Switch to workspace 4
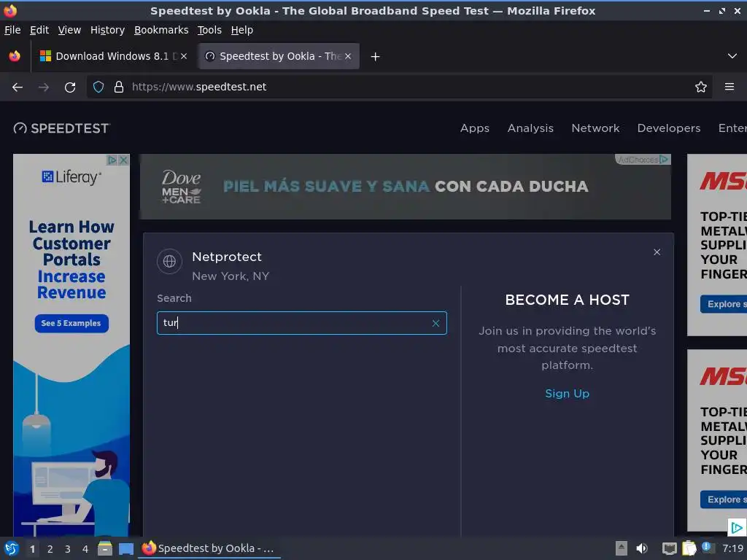Image resolution: width=747 pixels, height=560 pixels. coord(85,549)
